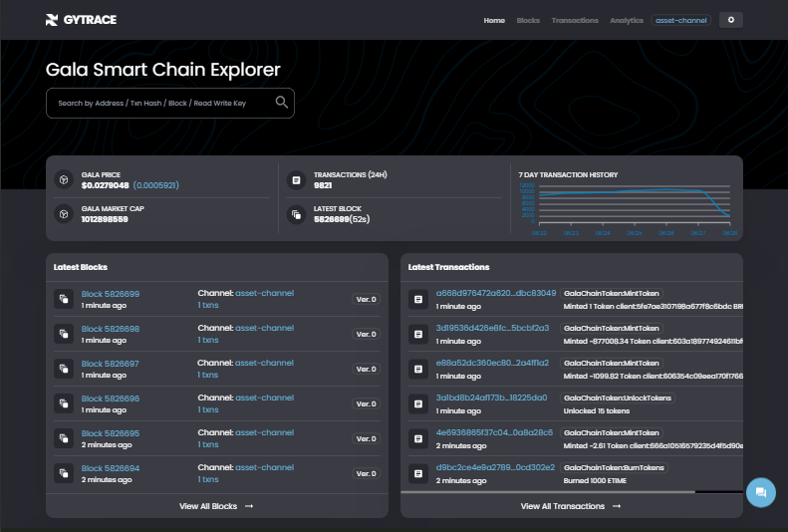Click the View All Transactions link
This screenshot has width=788, height=532.
click(x=571, y=506)
